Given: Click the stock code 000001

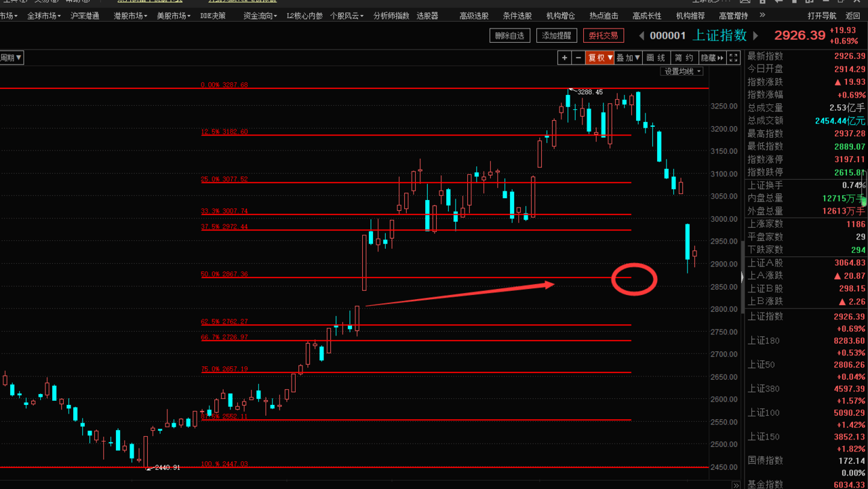Looking at the screenshot, I should coord(668,36).
